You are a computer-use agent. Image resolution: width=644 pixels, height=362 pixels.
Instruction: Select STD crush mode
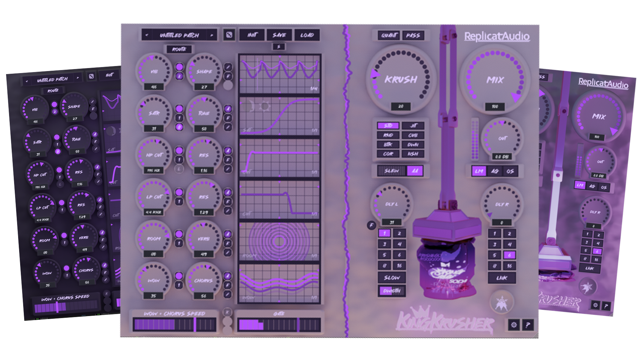(388, 126)
